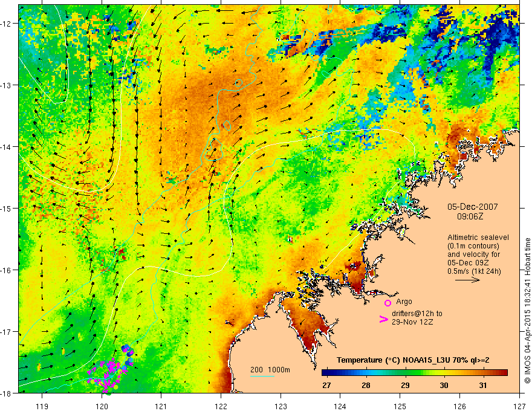
Task: Click longitude axis label '125'
Action: point(400,406)
